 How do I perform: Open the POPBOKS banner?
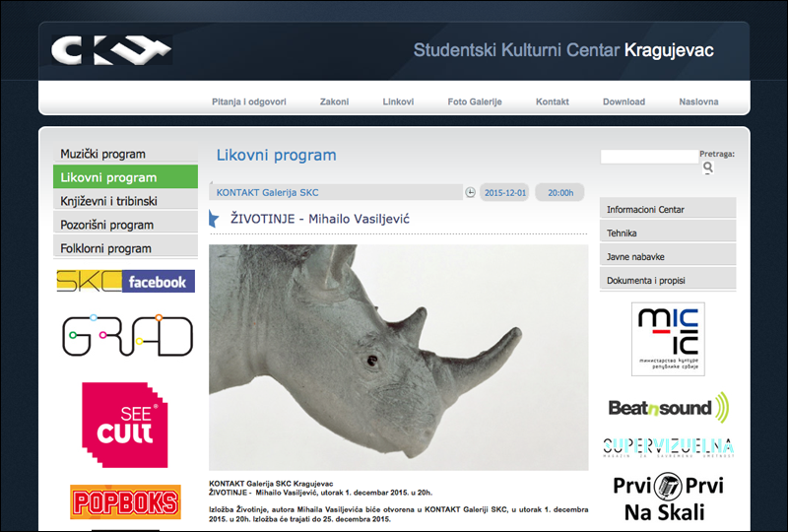(x=125, y=501)
